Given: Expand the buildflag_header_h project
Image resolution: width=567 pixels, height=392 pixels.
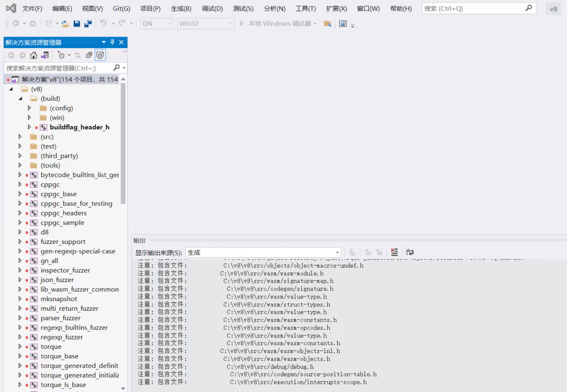Looking at the screenshot, I should [x=29, y=127].
